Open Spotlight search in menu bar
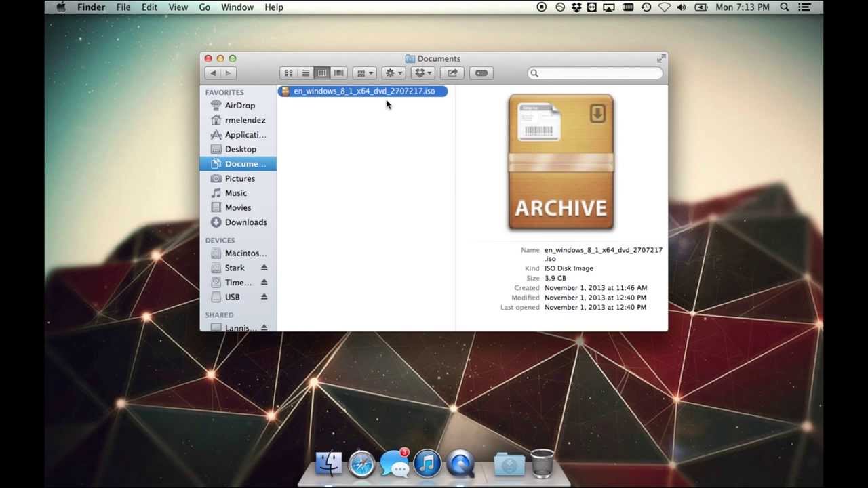The height and width of the screenshot is (488, 868). tap(785, 7)
